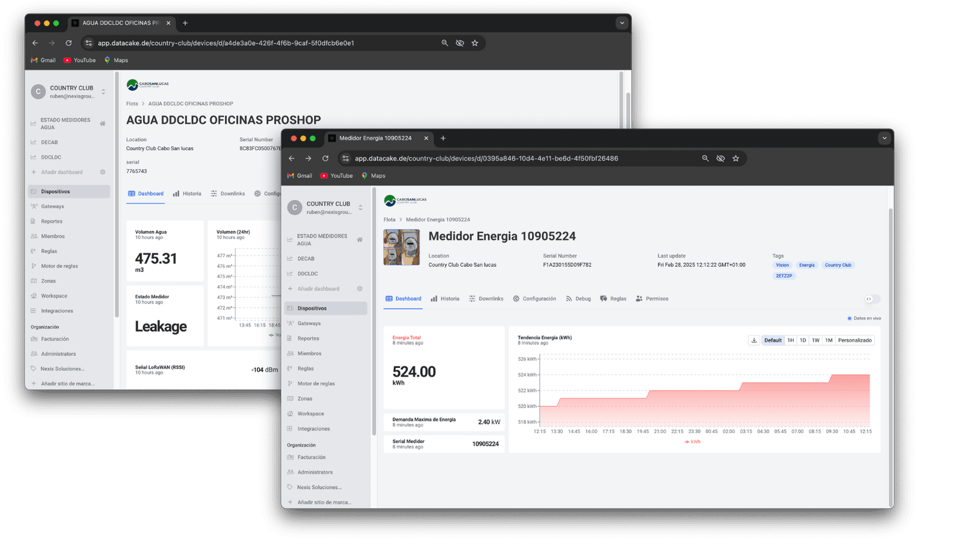
Task: Open Dispositivos in front window sidebar
Action: [326, 309]
